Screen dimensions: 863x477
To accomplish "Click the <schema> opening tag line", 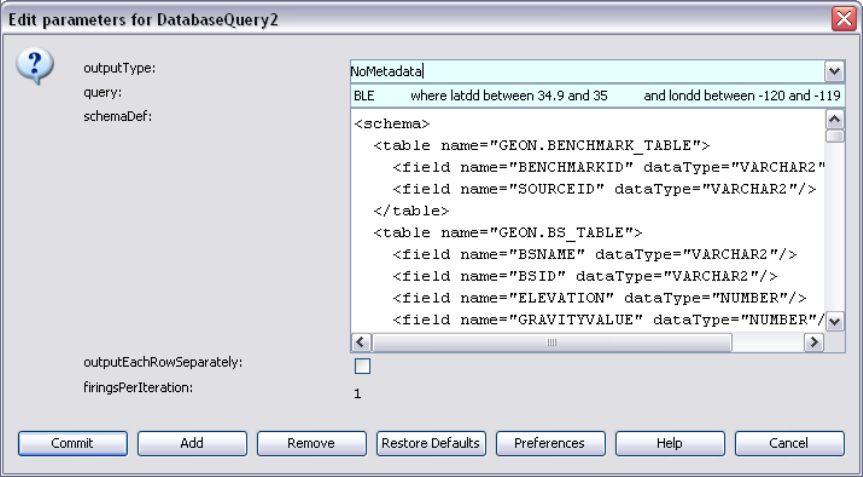I will click(392, 124).
